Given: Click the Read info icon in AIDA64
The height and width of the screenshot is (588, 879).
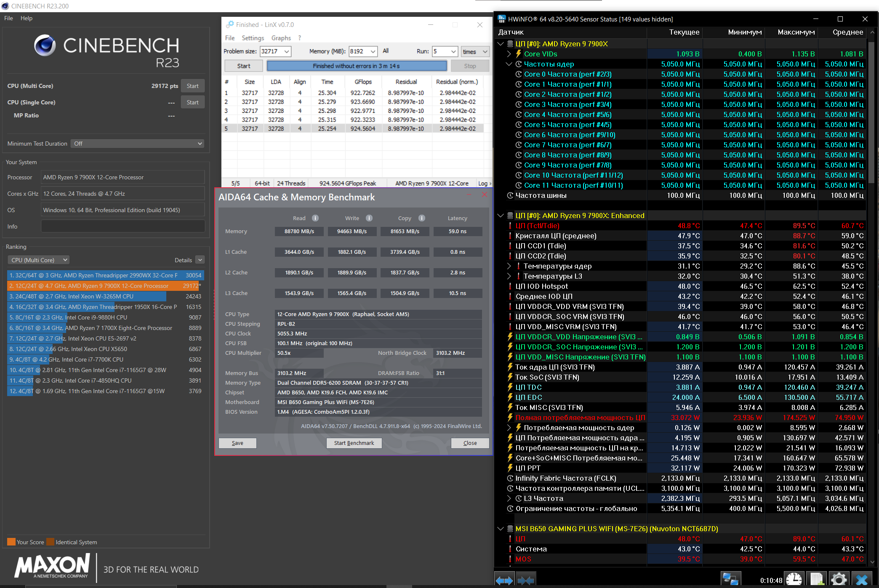Looking at the screenshot, I should (x=315, y=218).
